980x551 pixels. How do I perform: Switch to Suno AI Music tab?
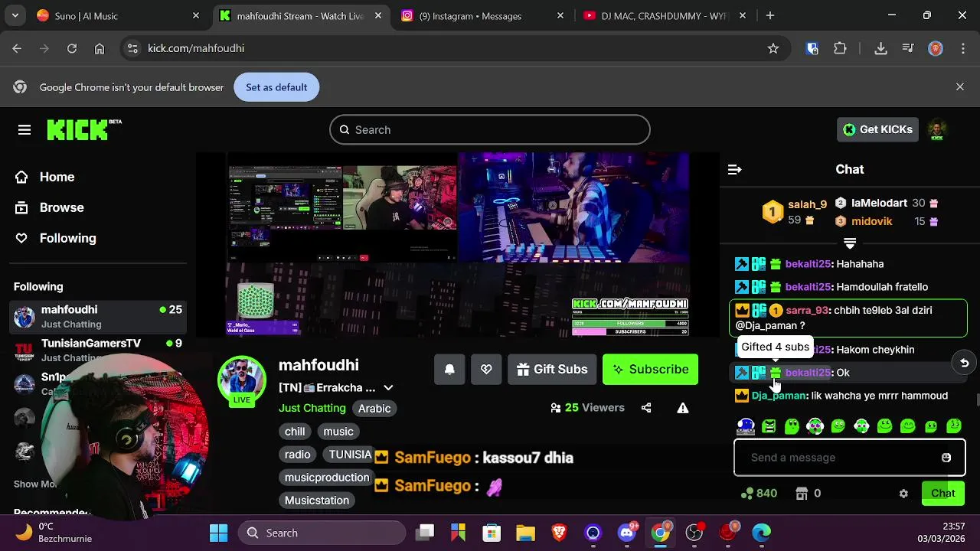[x=119, y=15]
